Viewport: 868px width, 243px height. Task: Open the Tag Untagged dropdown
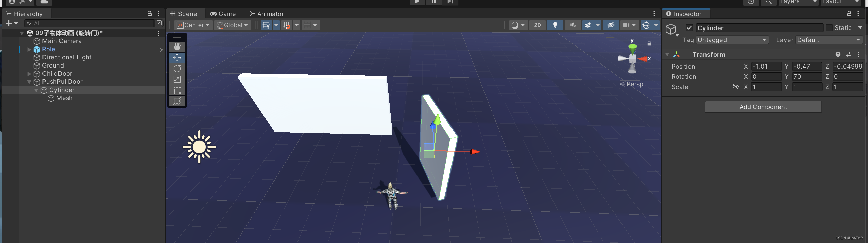[x=732, y=40]
